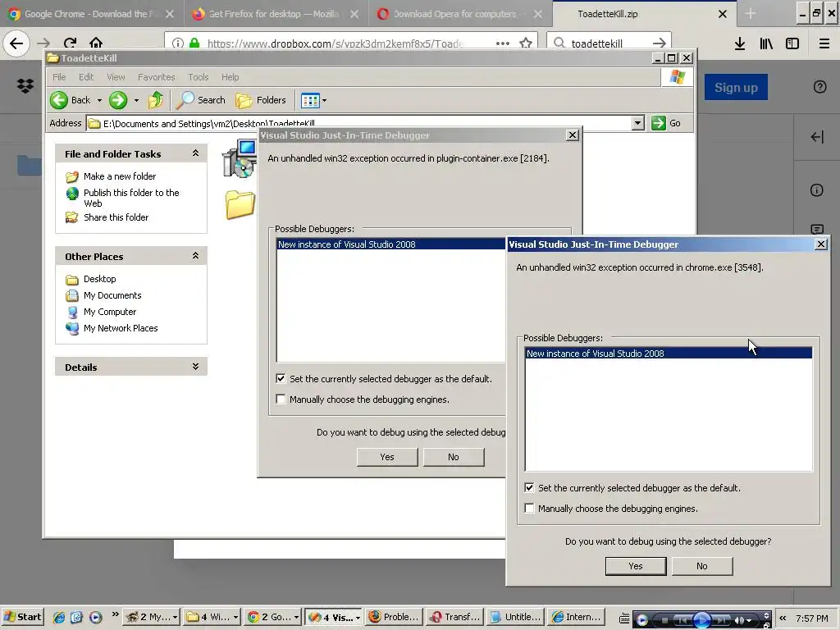Click Share this folder link
Image resolution: width=840 pixels, height=630 pixels.
click(x=116, y=217)
